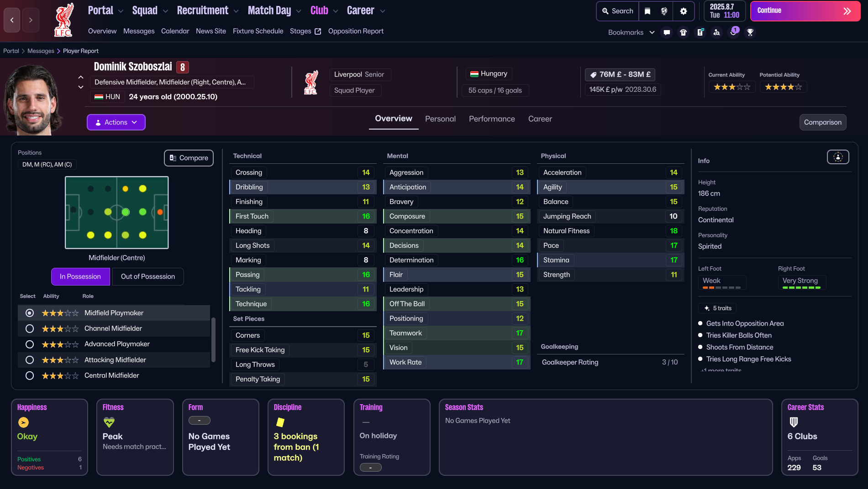Open the speech bubble messages shortcut
The width and height of the screenshot is (868, 489).
point(667,32)
